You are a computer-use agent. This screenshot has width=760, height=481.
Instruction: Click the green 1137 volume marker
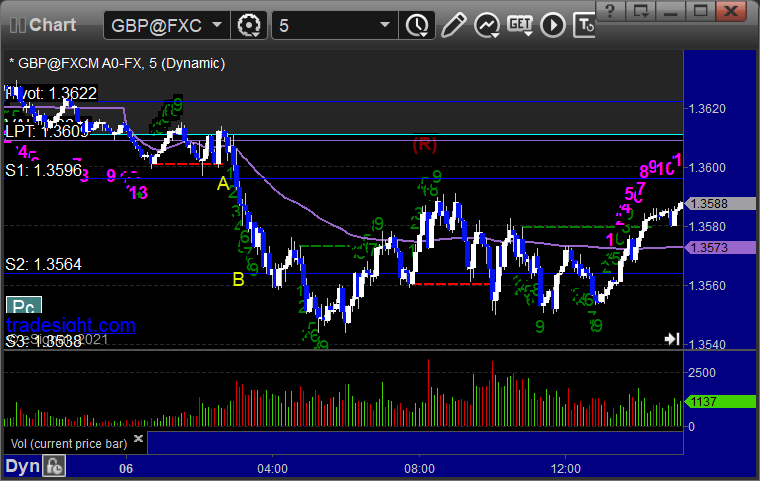tap(720, 401)
